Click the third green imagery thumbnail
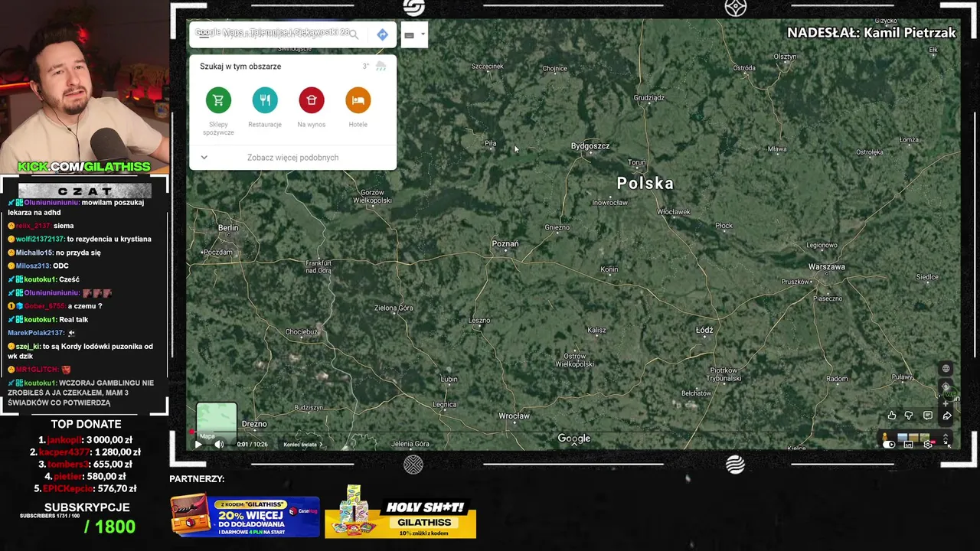Image resolution: width=980 pixels, height=551 pixels. (925, 437)
